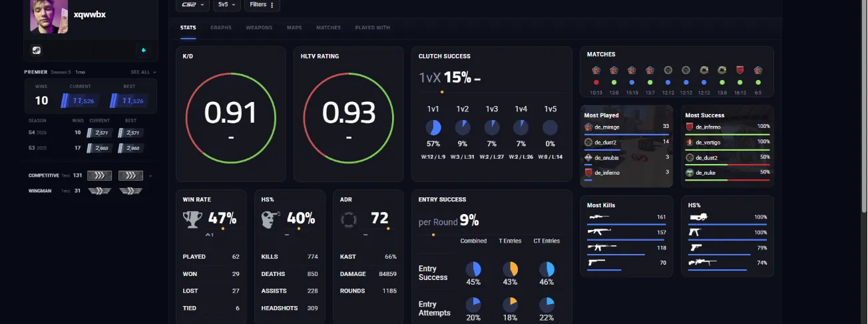Expand the Competitive ranks chevron

click(x=150, y=176)
